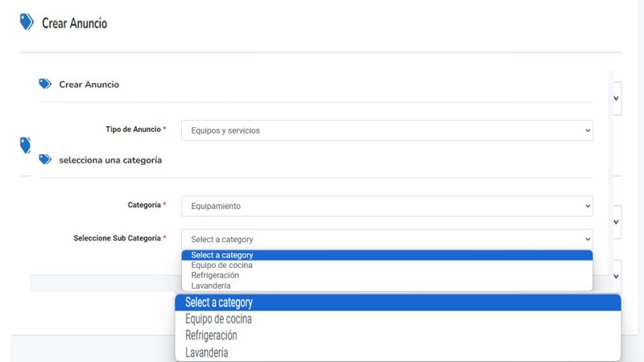
Task: Select Equipo de cocina in the enlarged list
Action: (218, 319)
